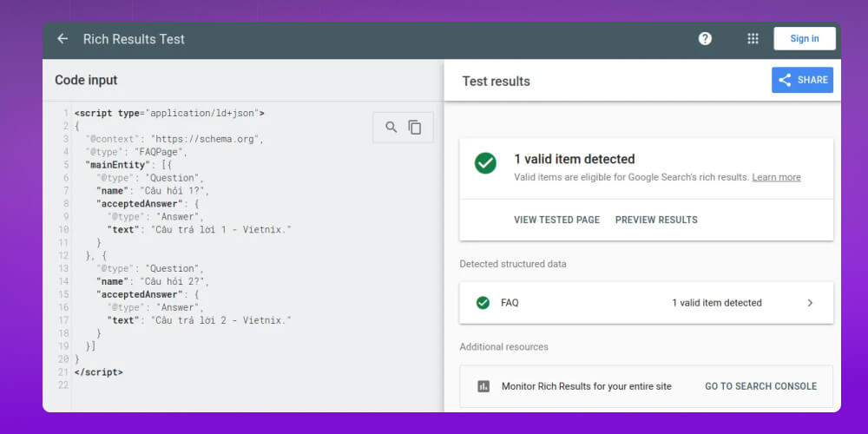Click the @context schema.org line

click(174, 139)
